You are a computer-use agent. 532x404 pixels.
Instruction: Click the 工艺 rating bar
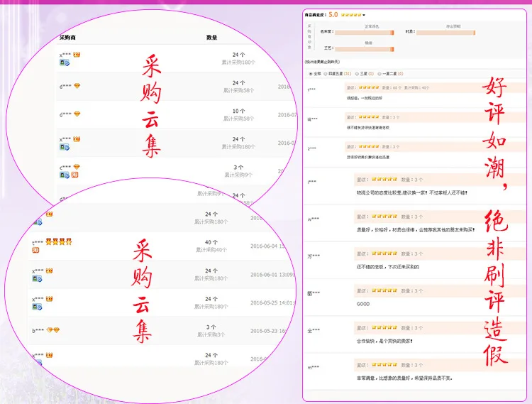[365, 49]
